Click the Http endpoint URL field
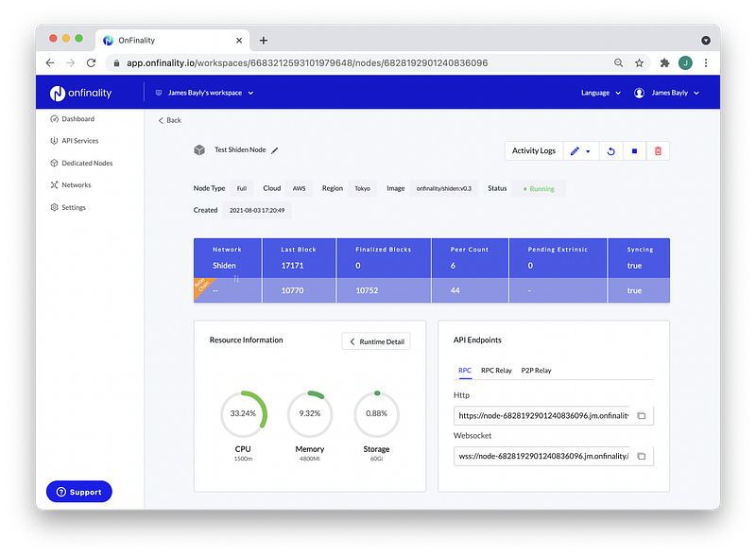 [x=542, y=415]
